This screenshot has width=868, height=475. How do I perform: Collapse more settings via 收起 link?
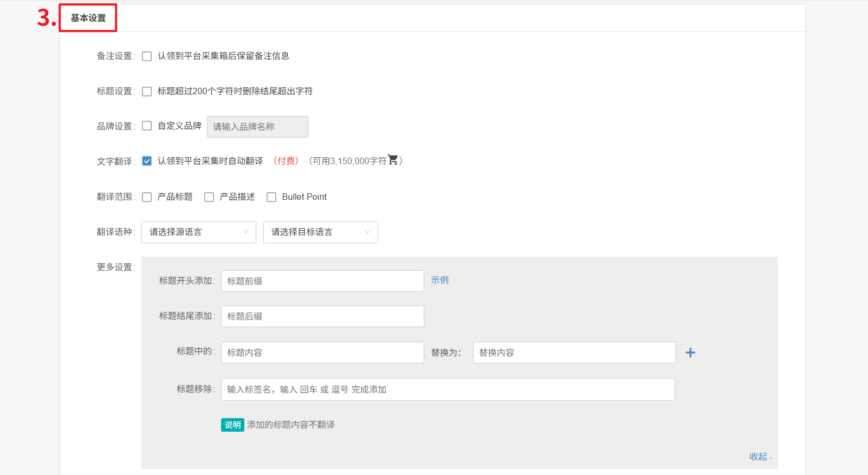(x=758, y=457)
